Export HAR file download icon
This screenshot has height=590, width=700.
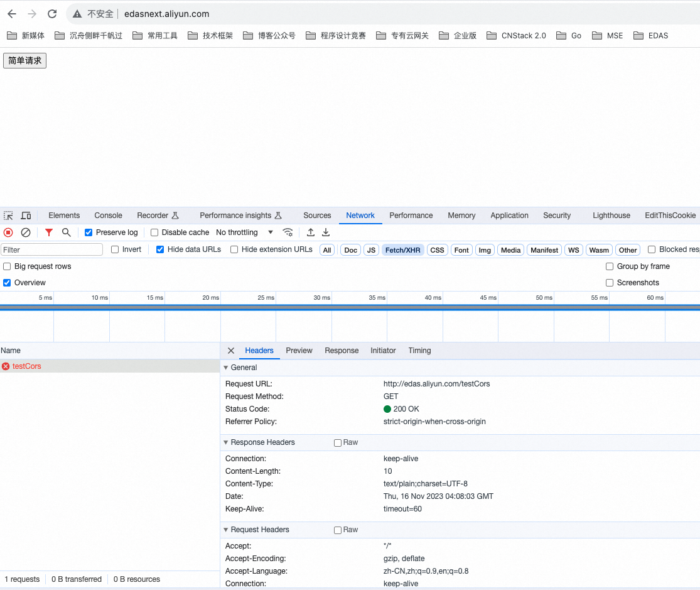(326, 232)
